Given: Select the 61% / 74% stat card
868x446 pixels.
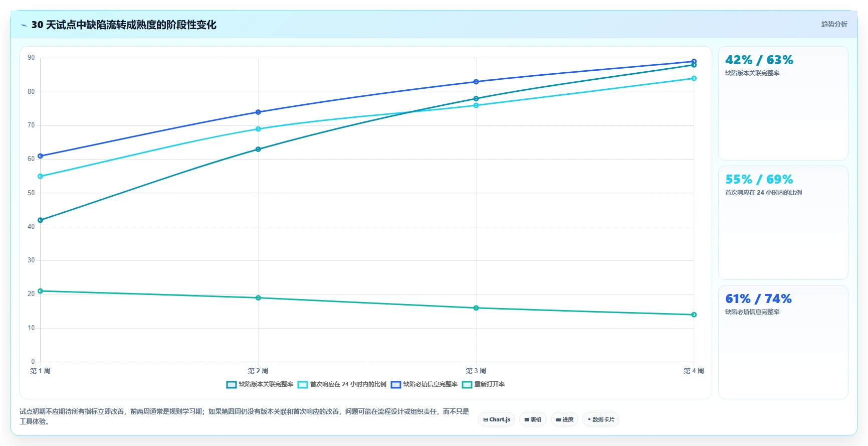Looking at the screenshot, I should point(783,342).
